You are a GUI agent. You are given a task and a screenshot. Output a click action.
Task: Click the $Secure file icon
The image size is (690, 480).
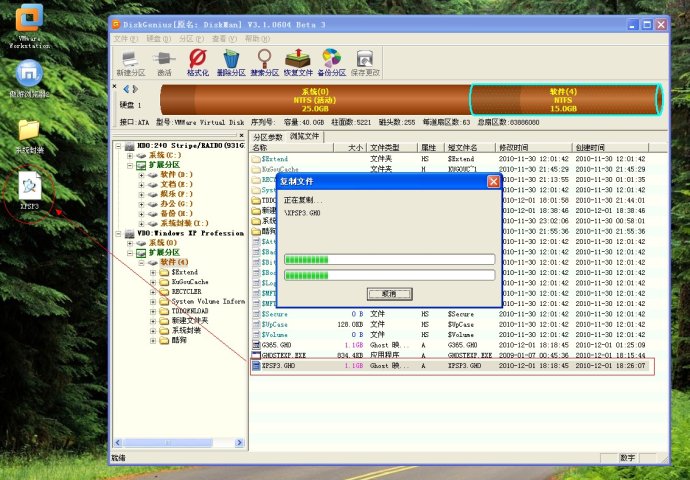coord(256,314)
